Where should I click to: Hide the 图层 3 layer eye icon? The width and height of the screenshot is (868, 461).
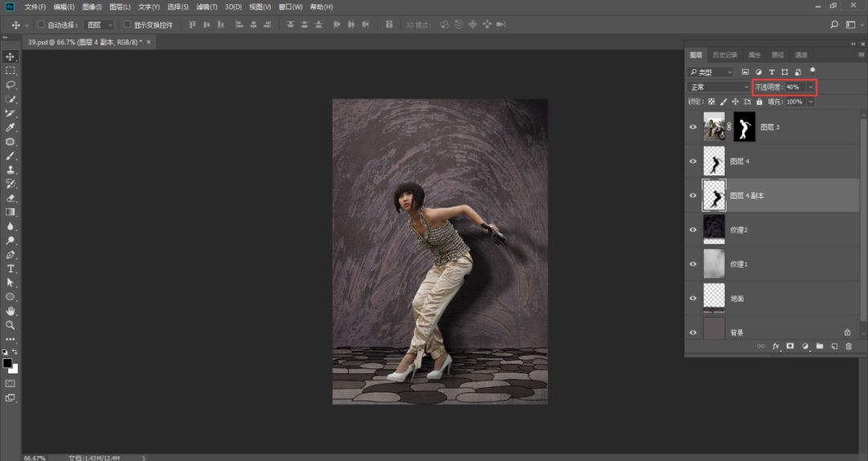693,127
